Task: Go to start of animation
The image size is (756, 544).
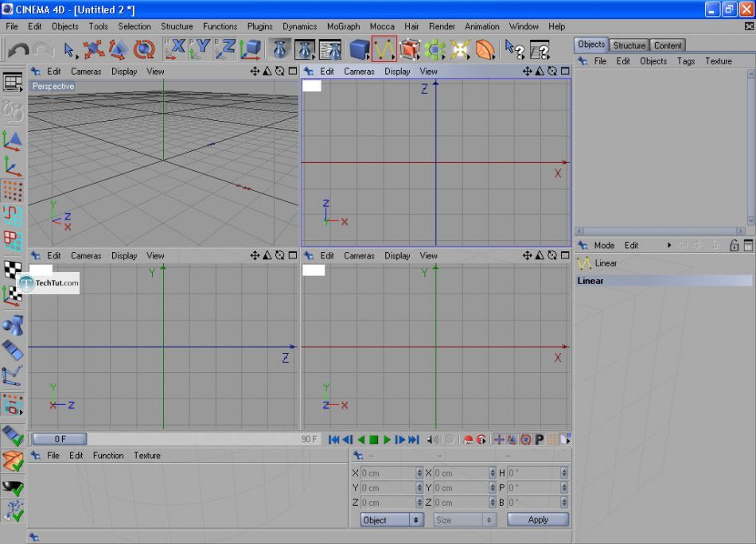Action: [x=333, y=440]
